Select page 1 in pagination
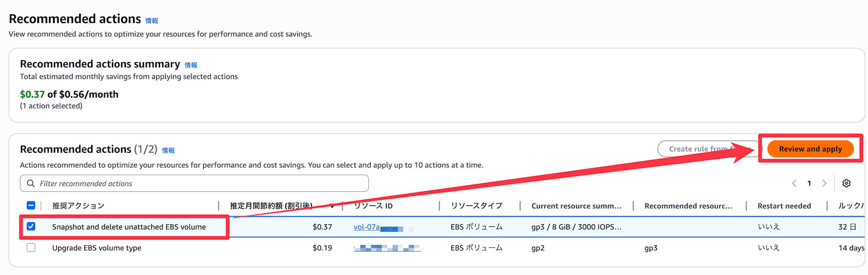Screen dimensions: 868x275 [809, 183]
